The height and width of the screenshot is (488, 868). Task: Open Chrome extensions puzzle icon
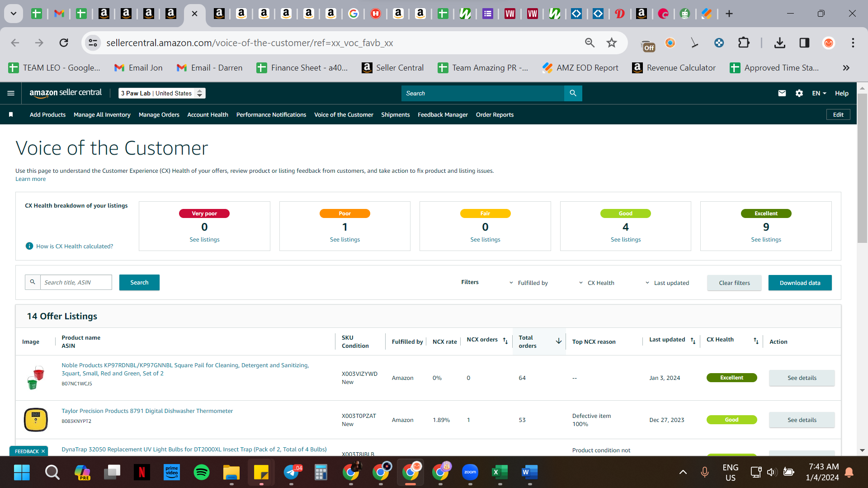pos(744,43)
